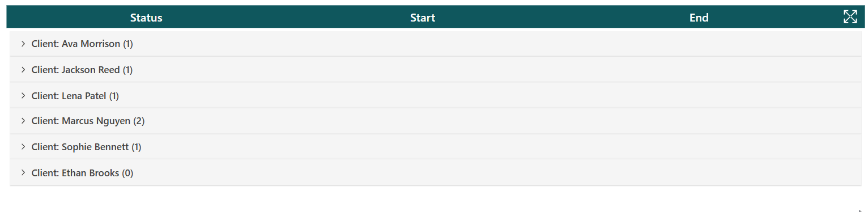Select the Client: Sophie Bennett row label
The height and width of the screenshot is (212, 868).
80,147
